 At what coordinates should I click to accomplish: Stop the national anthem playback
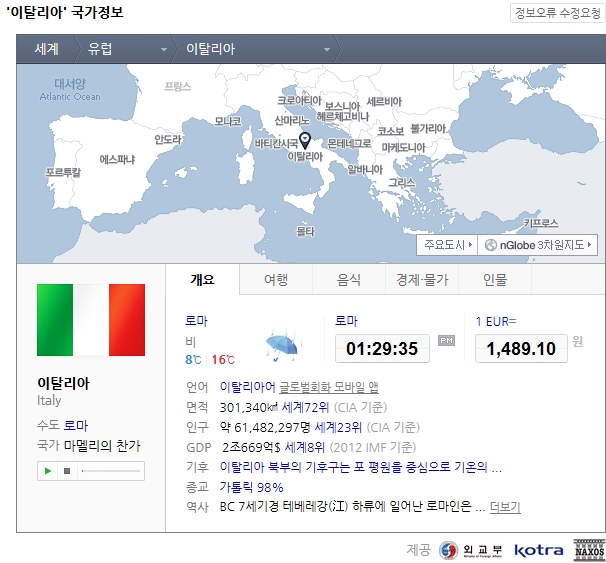[x=67, y=471]
